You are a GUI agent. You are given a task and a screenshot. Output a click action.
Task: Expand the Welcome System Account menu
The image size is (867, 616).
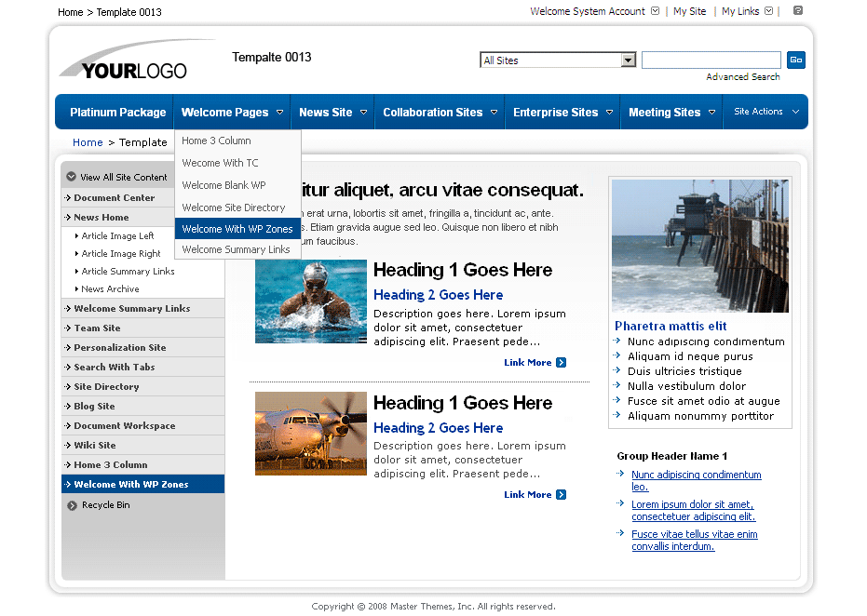(655, 11)
